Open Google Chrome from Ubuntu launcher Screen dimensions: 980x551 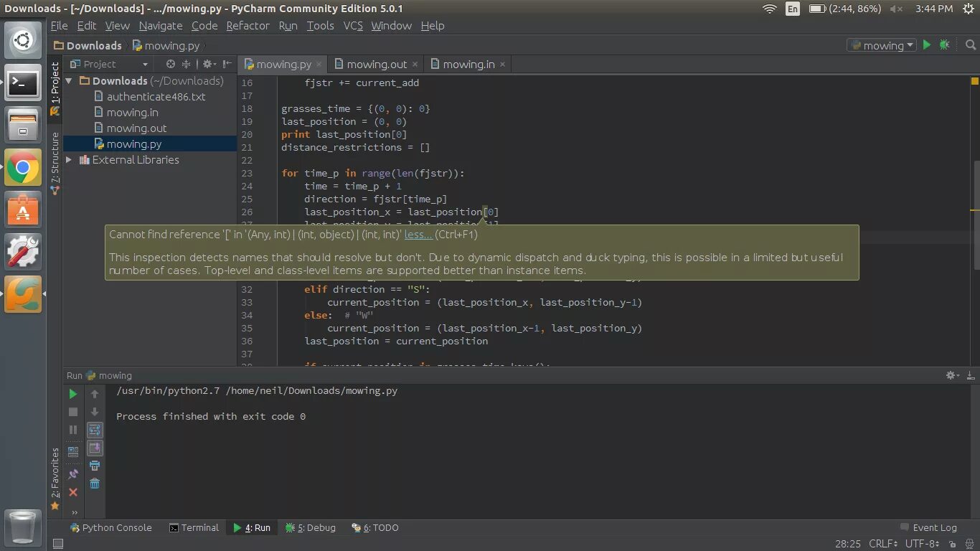23,169
